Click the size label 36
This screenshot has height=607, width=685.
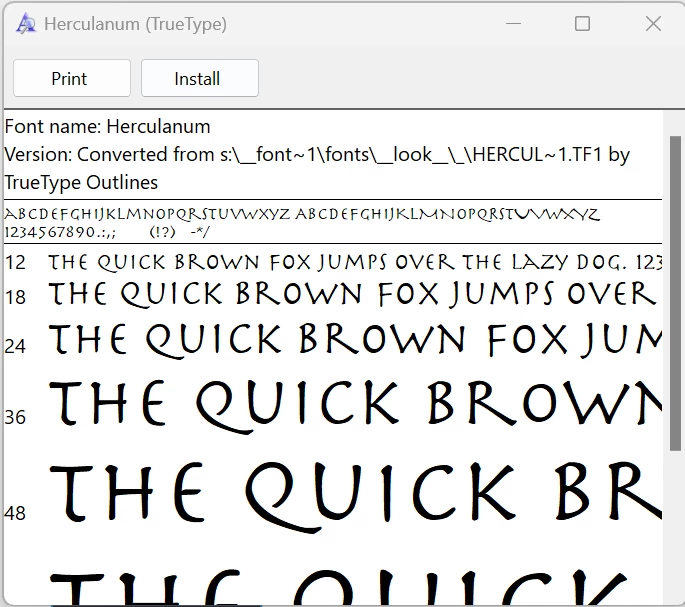15,417
